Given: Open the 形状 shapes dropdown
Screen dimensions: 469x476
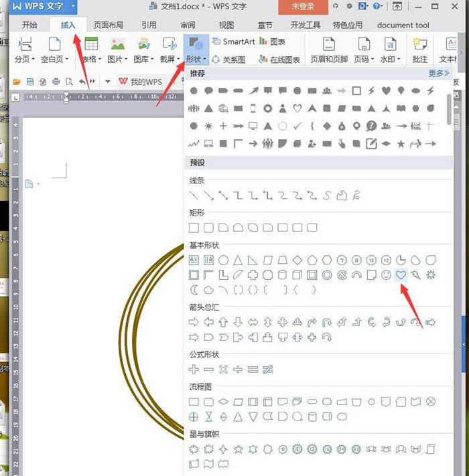Looking at the screenshot, I should tap(196, 50).
